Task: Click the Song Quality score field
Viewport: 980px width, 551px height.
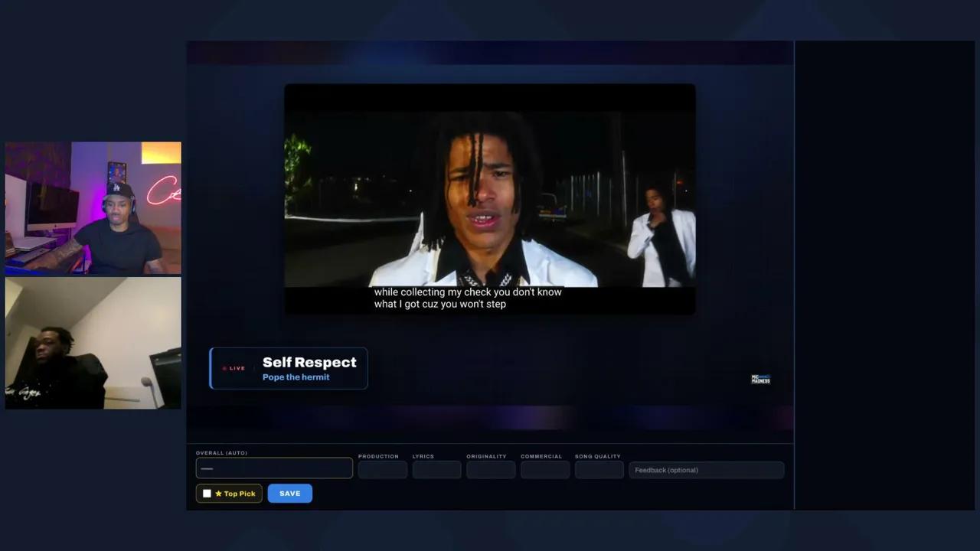Action: coord(599,470)
